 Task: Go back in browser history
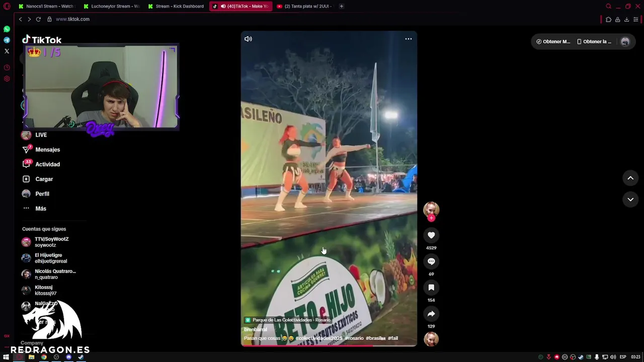[20, 19]
